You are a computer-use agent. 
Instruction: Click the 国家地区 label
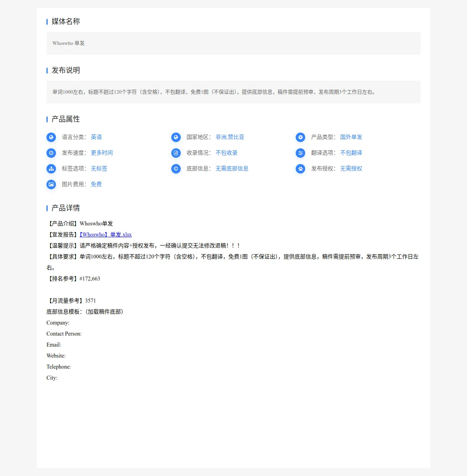pos(199,137)
